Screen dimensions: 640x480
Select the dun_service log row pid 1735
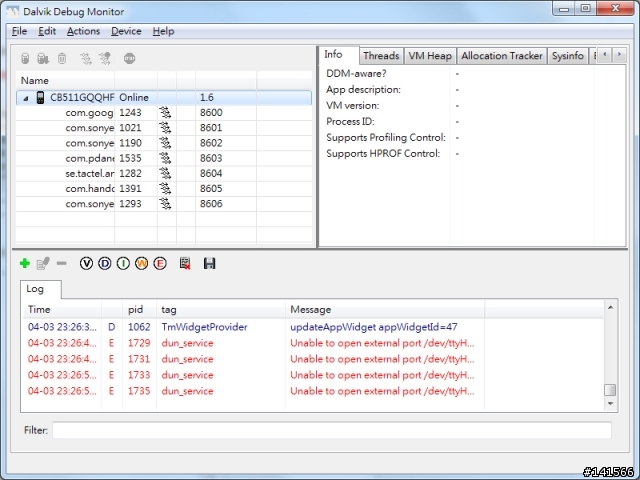[x=313, y=391]
